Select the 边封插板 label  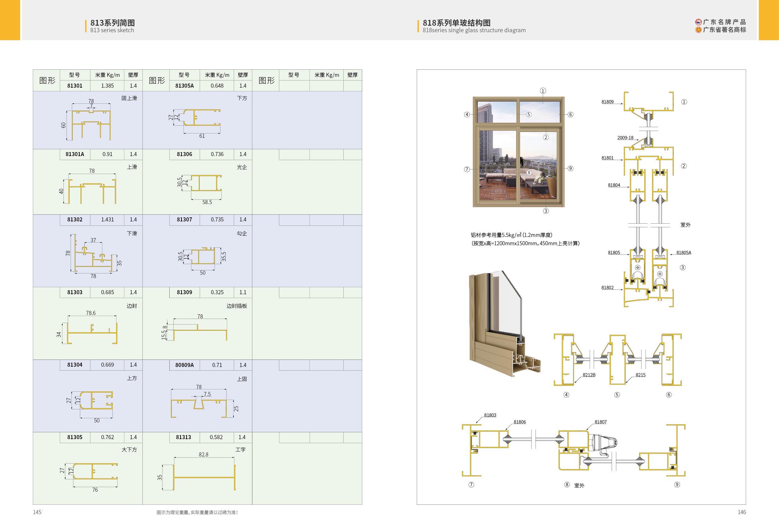coord(237,306)
